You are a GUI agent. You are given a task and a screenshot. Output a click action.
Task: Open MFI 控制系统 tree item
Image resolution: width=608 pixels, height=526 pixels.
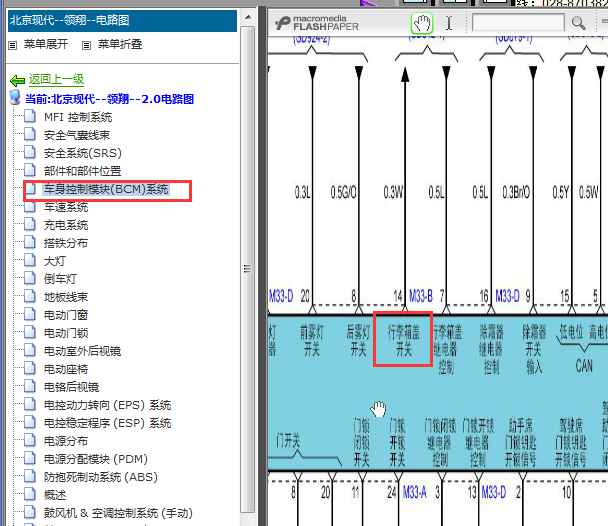click(x=78, y=117)
